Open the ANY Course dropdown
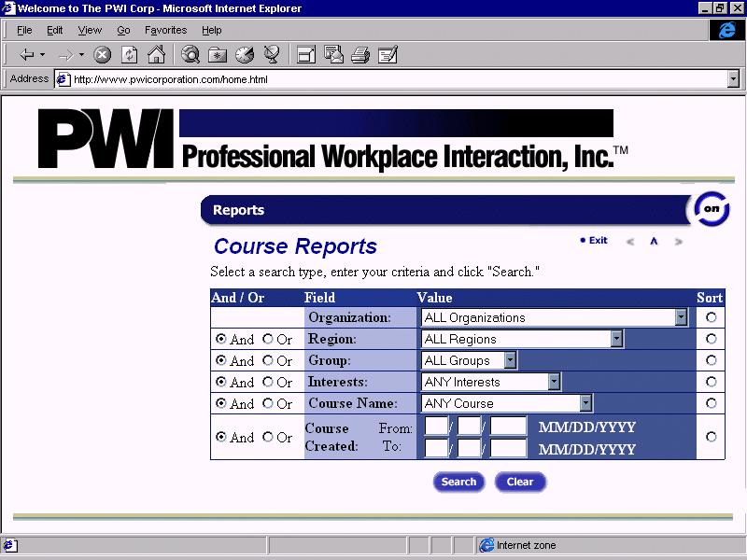 coord(585,403)
